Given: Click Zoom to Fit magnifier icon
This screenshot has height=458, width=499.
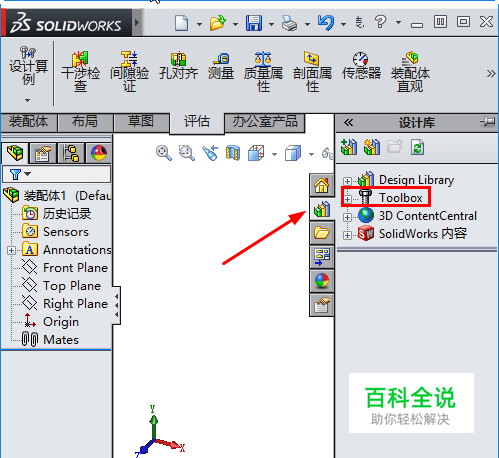Looking at the screenshot, I should [x=164, y=153].
